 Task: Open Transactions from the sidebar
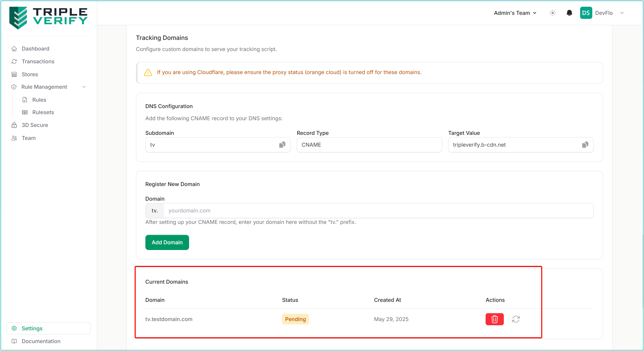(38, 61)
